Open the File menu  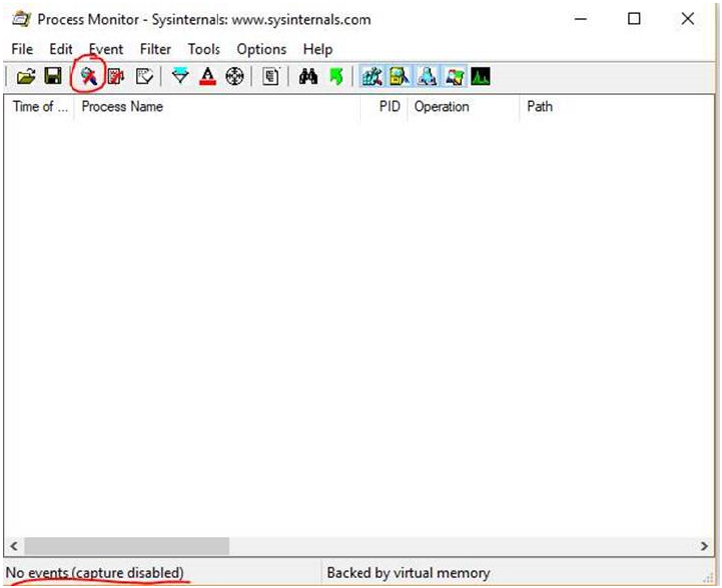pyautogui.click(x=22, y=49)
